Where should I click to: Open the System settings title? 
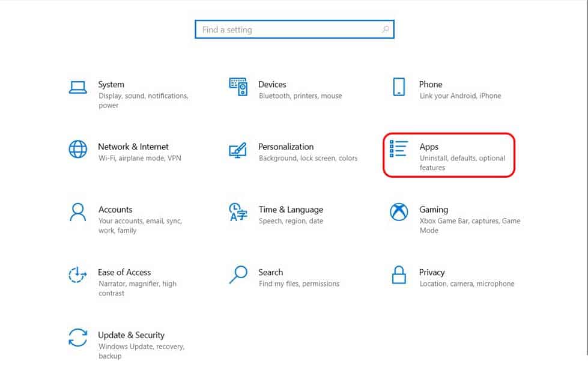(111, 84)
